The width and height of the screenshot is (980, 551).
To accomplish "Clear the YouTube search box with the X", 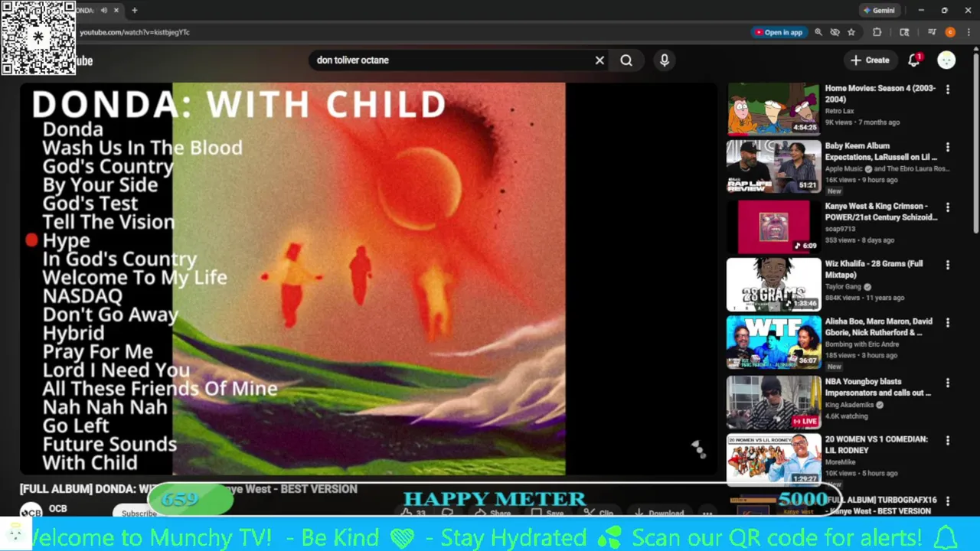I will (599, 60).
